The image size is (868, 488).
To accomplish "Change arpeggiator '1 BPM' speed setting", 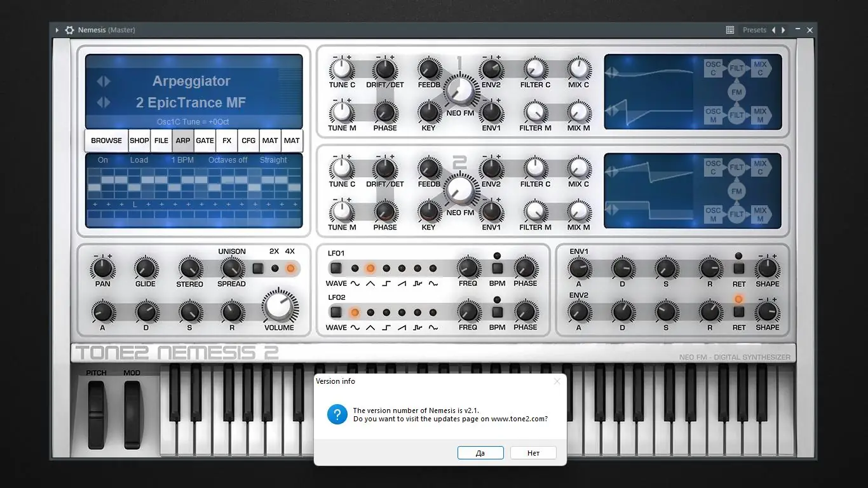I will tap(182, 160).
